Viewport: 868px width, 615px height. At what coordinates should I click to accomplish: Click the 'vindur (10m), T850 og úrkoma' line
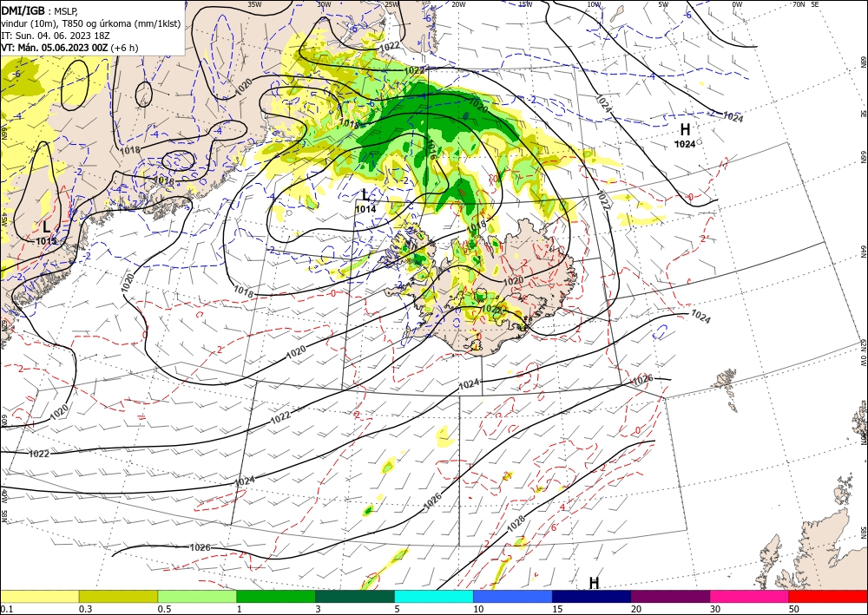pos(89,23)
